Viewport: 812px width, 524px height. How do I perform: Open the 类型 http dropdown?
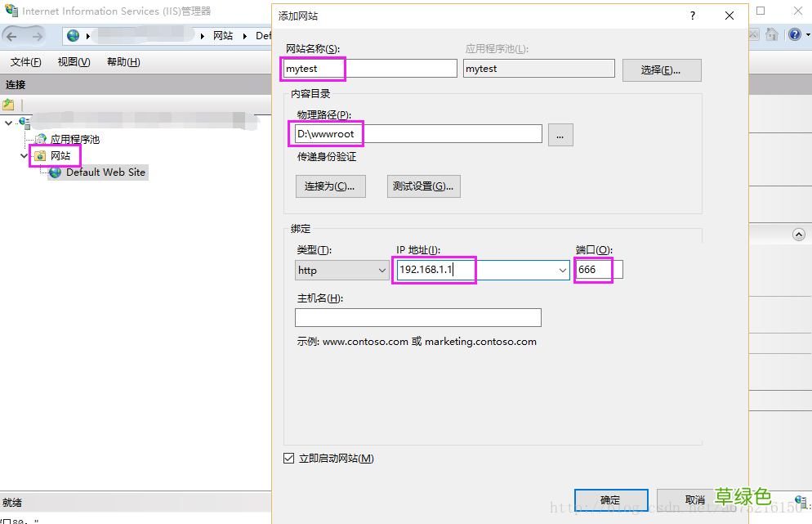pos(341,270)
